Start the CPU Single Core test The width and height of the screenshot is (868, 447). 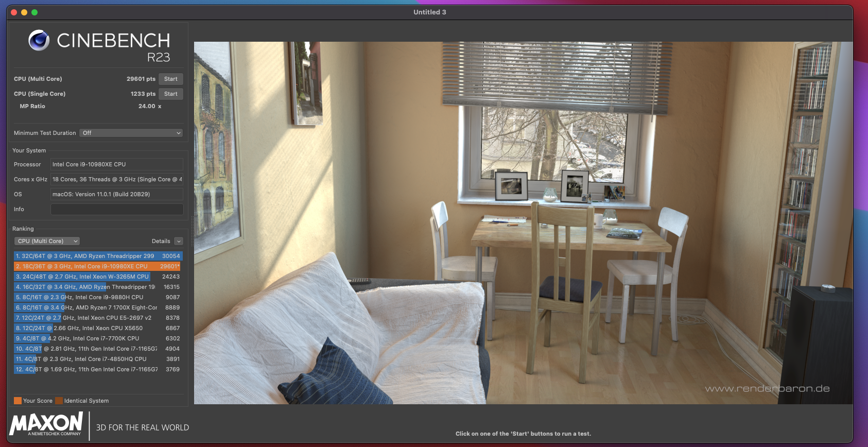(x=171, y=94)
